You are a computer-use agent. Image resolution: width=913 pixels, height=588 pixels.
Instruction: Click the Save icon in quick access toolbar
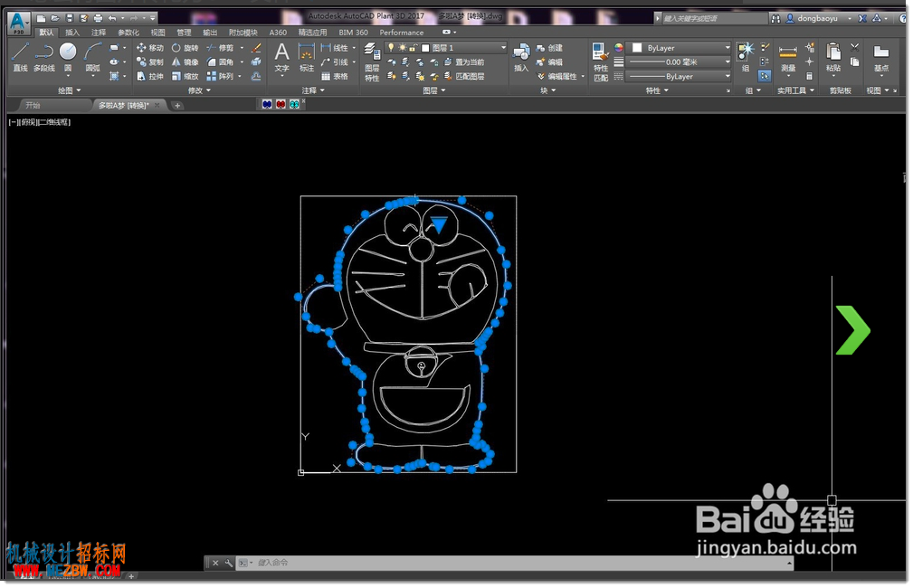[70, 19]
